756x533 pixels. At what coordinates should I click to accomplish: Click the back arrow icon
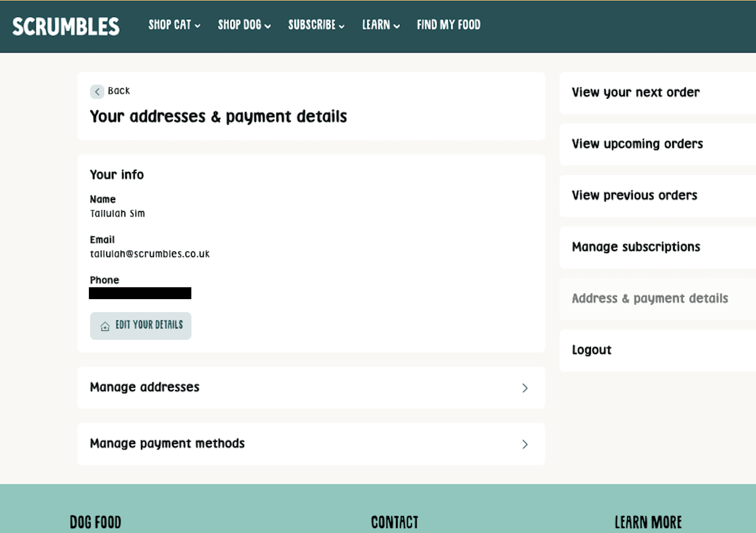97,92
